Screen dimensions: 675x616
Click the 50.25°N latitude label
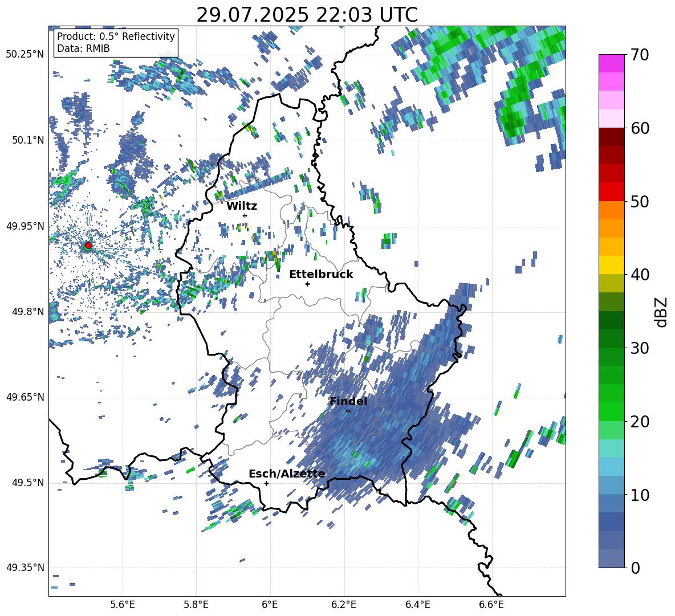25,55
